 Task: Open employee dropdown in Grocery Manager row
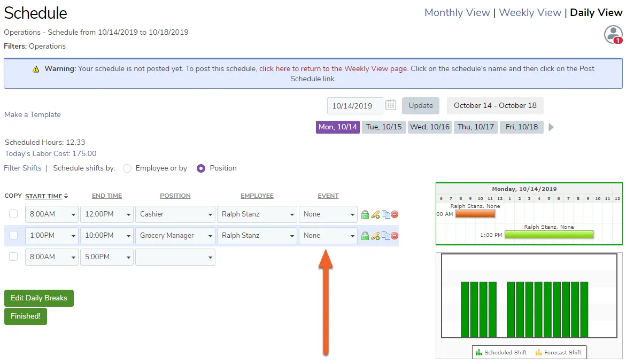(257, 236)
